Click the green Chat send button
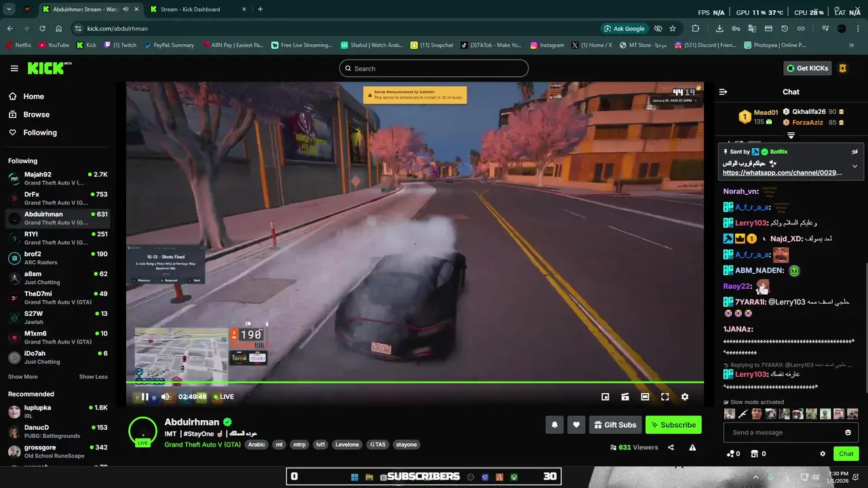Image resolution: width=868 pixels, height=488 pixels. 846,453
